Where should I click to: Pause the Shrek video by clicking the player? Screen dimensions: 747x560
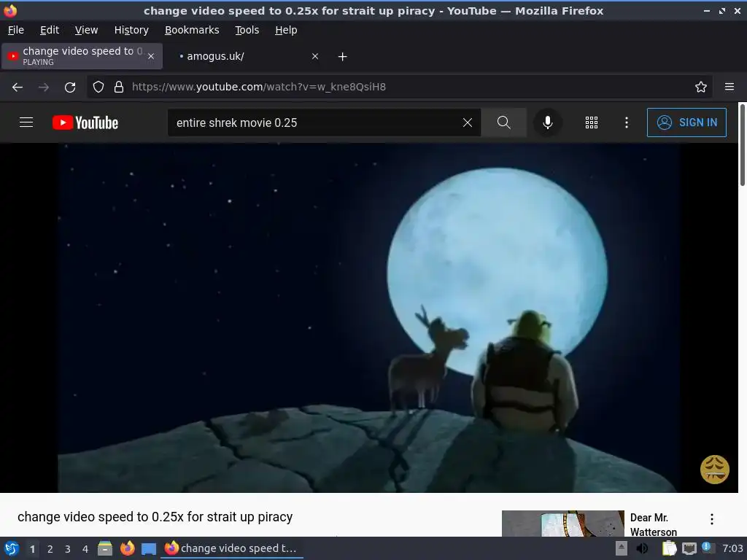point(368,318)
